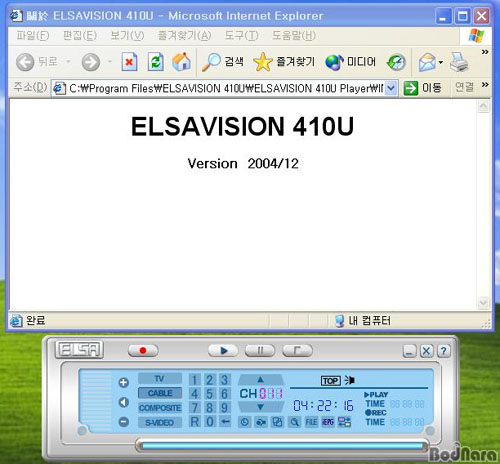
Task: Click the stop button in ELSA player
Action: point(297,350)
